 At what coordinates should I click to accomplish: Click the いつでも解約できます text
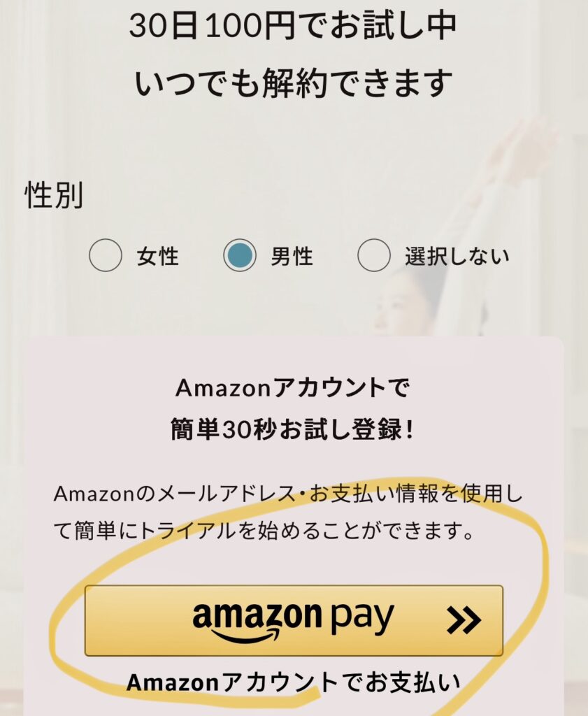coord(294,83)
